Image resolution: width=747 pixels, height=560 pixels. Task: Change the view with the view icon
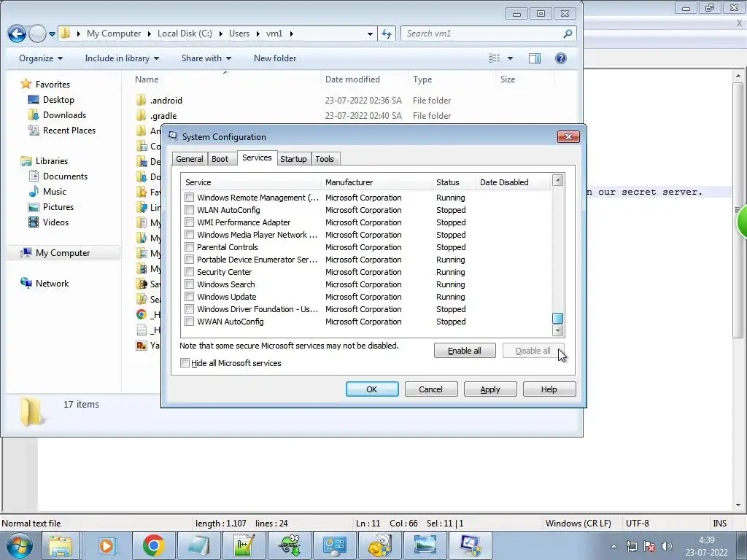495,58
